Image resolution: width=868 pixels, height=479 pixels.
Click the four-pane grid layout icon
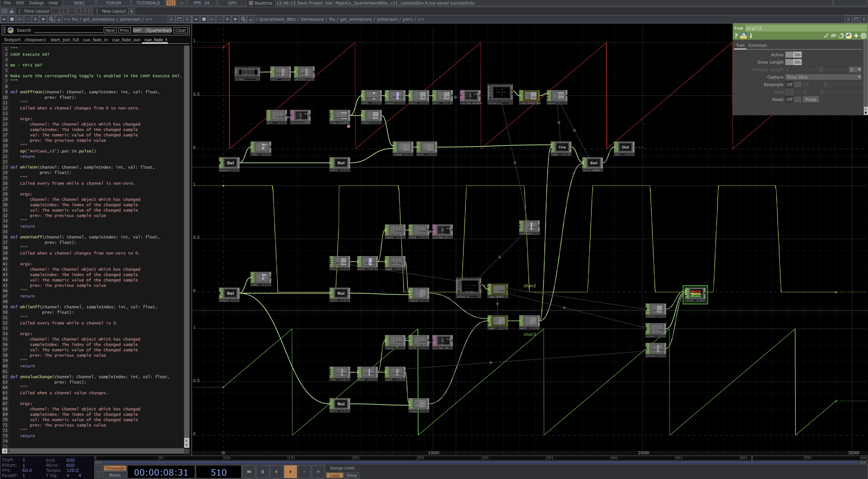coord(89,11)
